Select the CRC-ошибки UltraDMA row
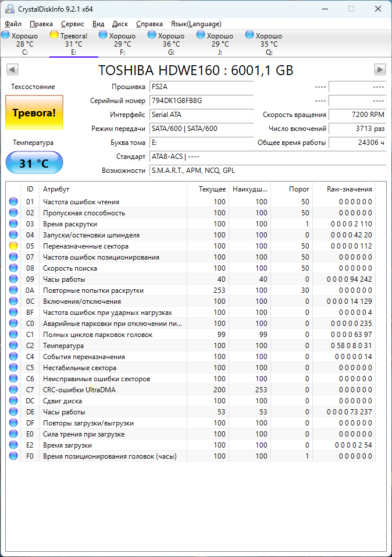392x557 pixels. 191,390
